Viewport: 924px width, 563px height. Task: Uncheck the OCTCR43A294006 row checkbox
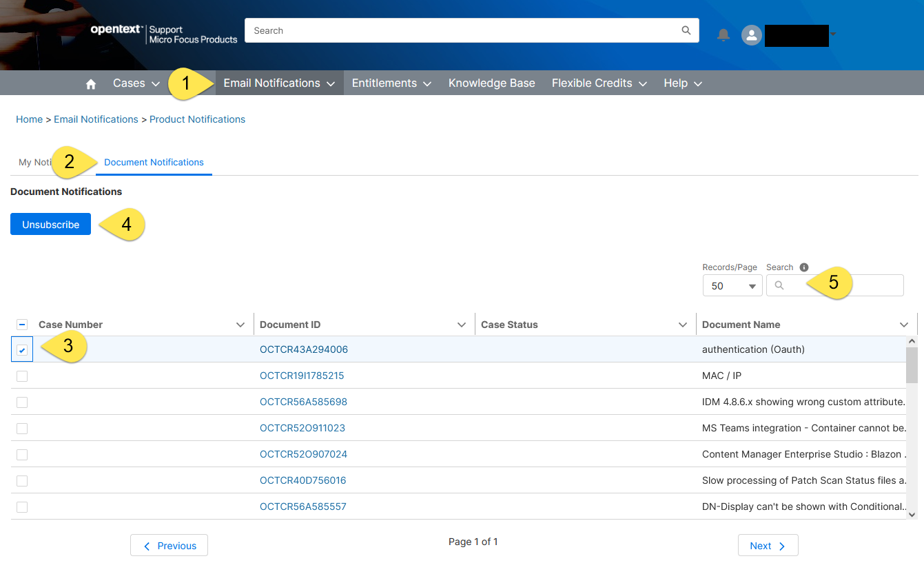click(22, 350)
